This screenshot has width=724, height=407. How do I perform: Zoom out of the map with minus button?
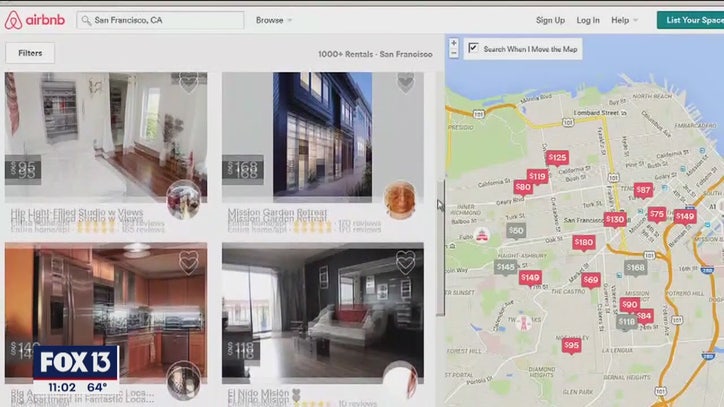point(453,53)
